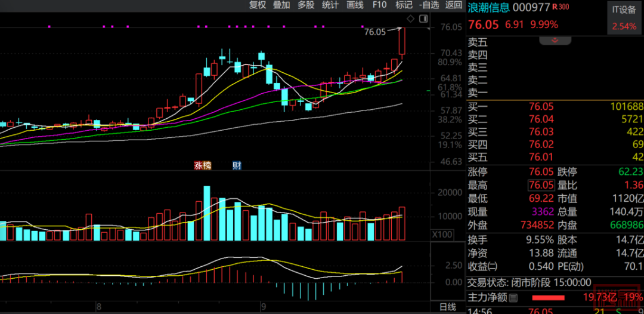
Task: Click the red 主力净额 progress bar
Action: click(548, 297)
